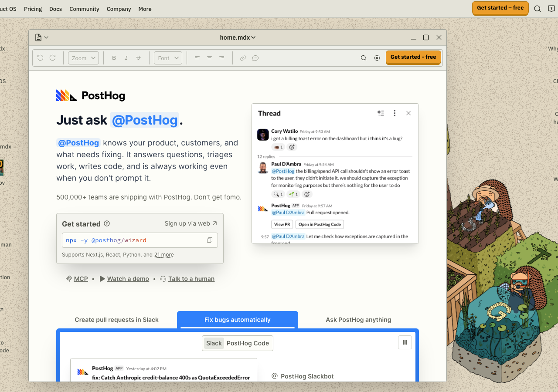Click the 12 replies text in thread
Image resolution: width=558 pixels, height=392 pixels.
click(x=266, y=156)
